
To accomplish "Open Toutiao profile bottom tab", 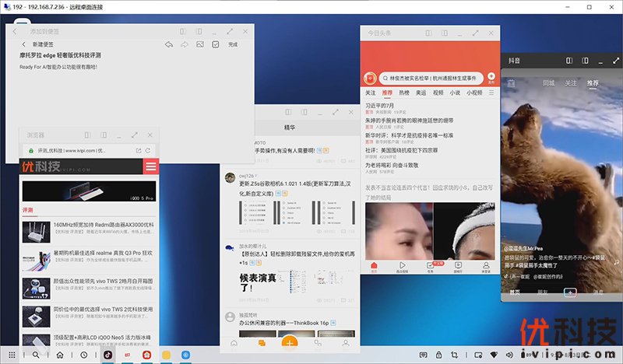I will [x=486, y=267].
